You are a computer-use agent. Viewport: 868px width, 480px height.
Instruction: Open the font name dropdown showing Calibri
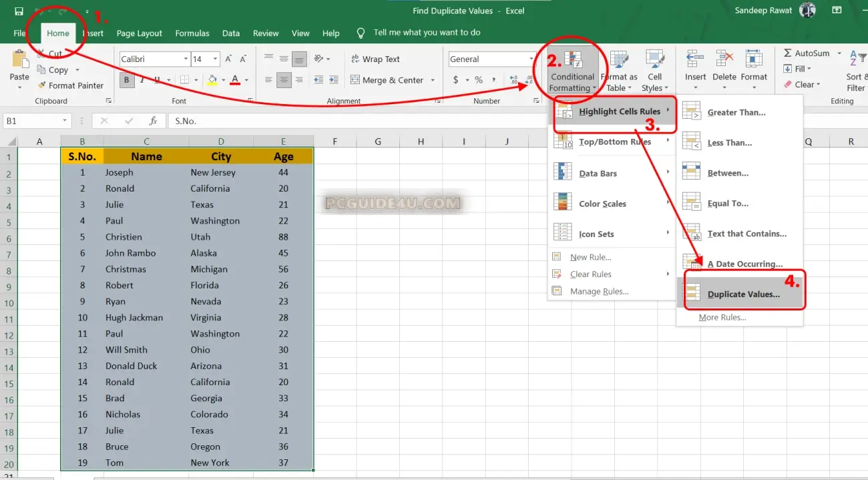186,59
